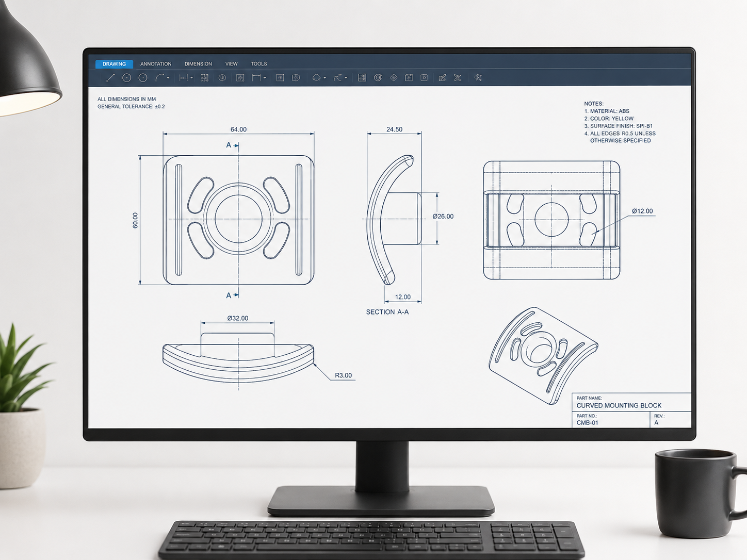The width and height of the screenshot is (747, 560).
Task: Select the Polygon tool icon
Action: (x=316, y=78)
